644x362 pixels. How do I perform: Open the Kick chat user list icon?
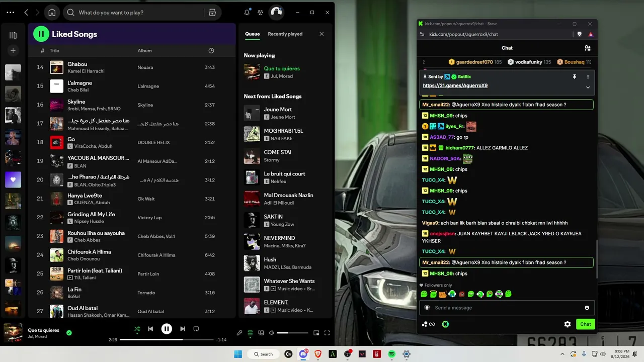587,48
